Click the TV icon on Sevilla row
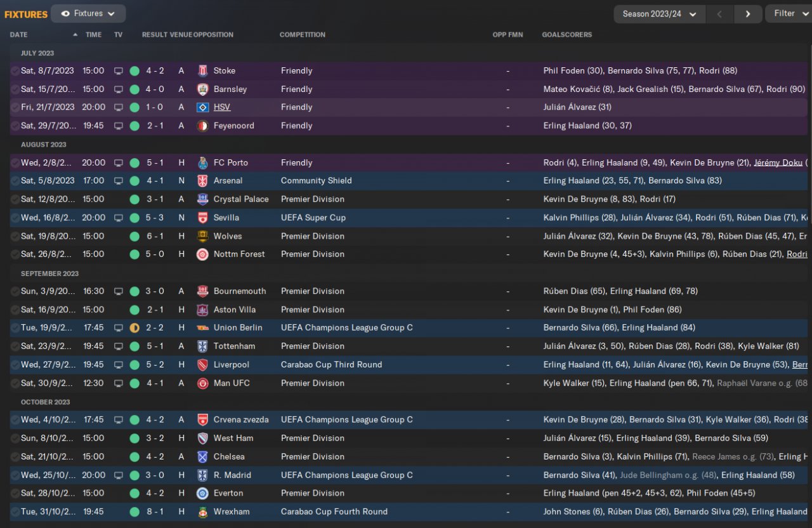812x528 pixels. (x=118, y=218)
